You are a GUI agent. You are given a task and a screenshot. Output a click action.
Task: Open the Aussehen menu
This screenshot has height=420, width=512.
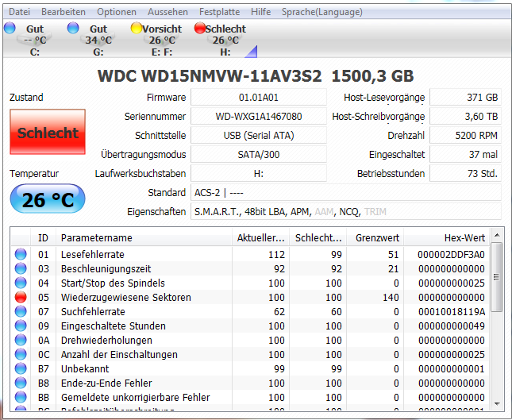click(x=167, y=12)
